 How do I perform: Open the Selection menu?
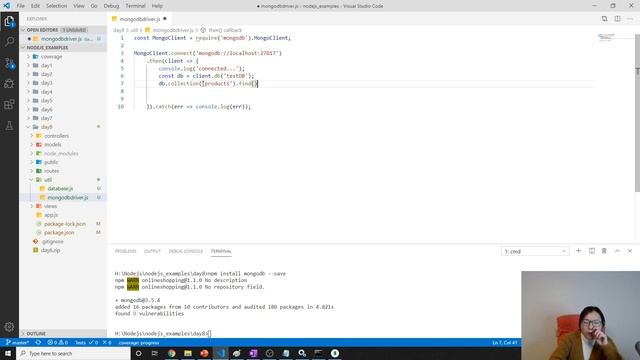tap(56, 6)
